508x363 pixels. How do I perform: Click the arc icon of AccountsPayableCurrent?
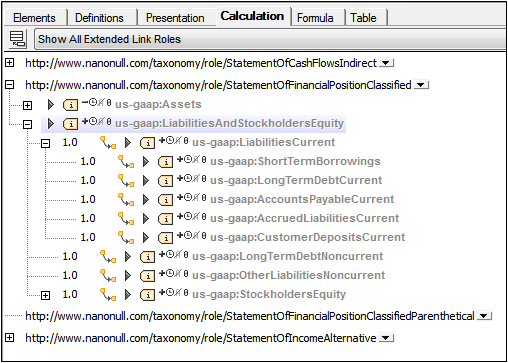pos(126,200)
